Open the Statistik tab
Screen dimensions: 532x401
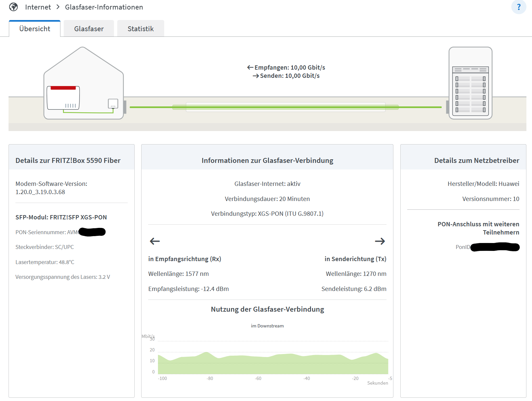click(x=141, y=29)
